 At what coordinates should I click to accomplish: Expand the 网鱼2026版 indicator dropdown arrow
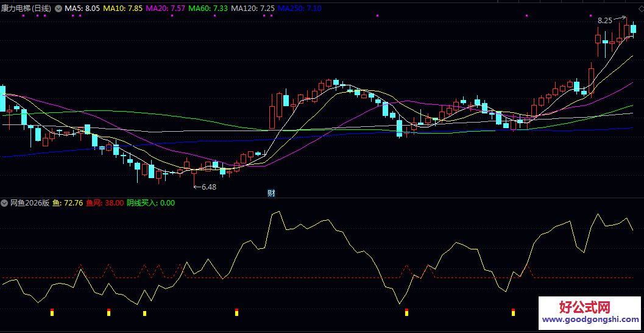click(x=5, y=202)
